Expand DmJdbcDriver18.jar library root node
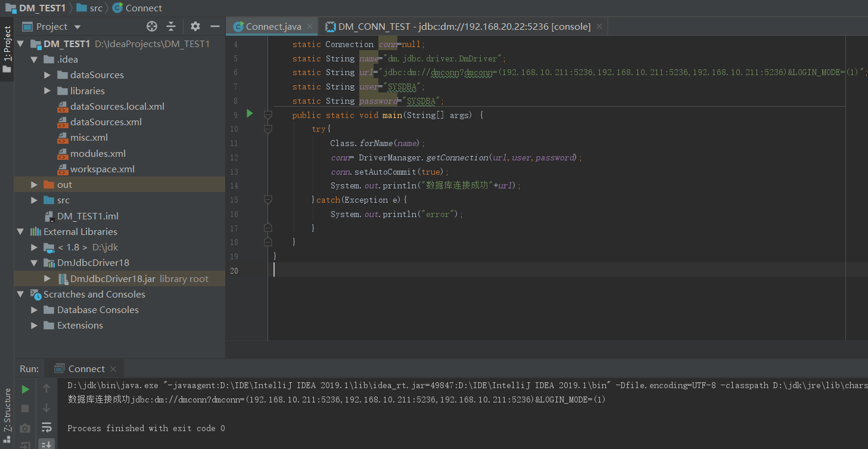Viewport: 868px width, 449px height. [48, 278]
